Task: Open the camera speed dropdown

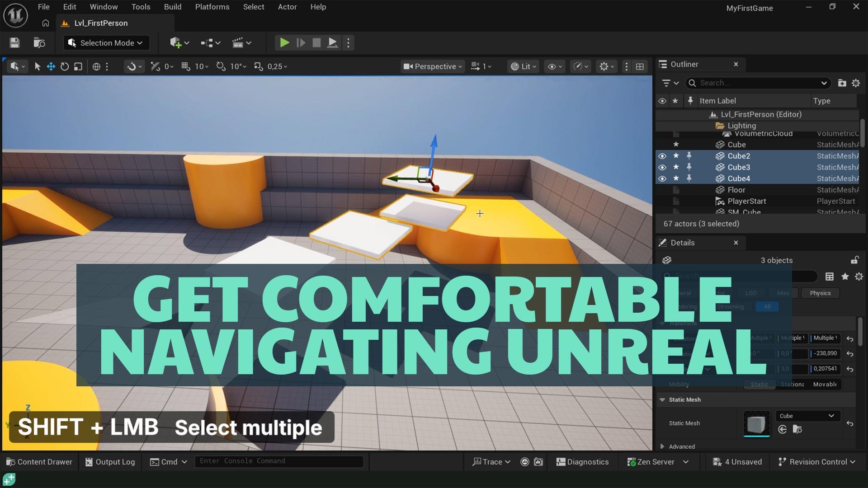Action: click(x=481, y=66)
